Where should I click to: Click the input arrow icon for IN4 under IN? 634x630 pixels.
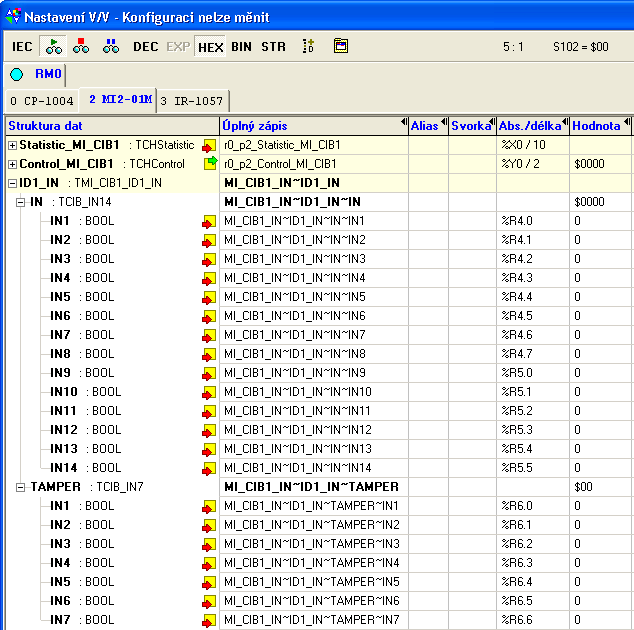point(209,279)
